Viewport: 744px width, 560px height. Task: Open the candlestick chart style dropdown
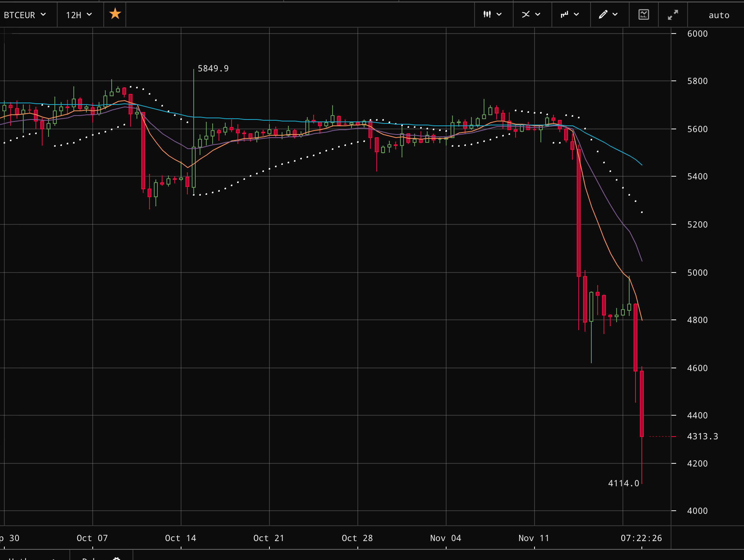point(493,15)
